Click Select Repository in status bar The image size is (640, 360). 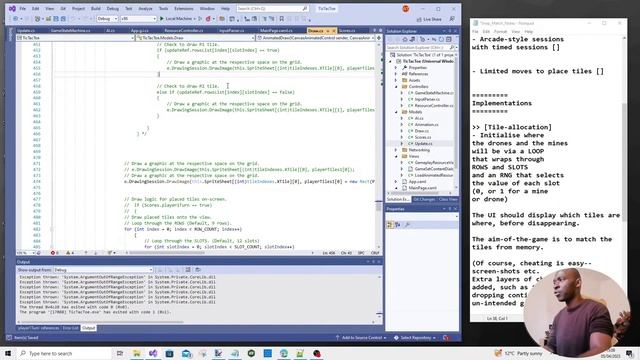tap(415, 338)
